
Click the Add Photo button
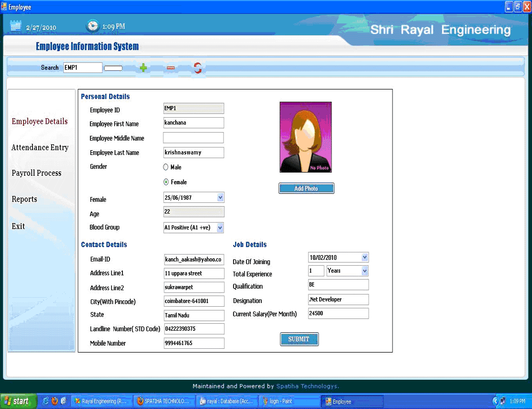click(x=306, y=188)
